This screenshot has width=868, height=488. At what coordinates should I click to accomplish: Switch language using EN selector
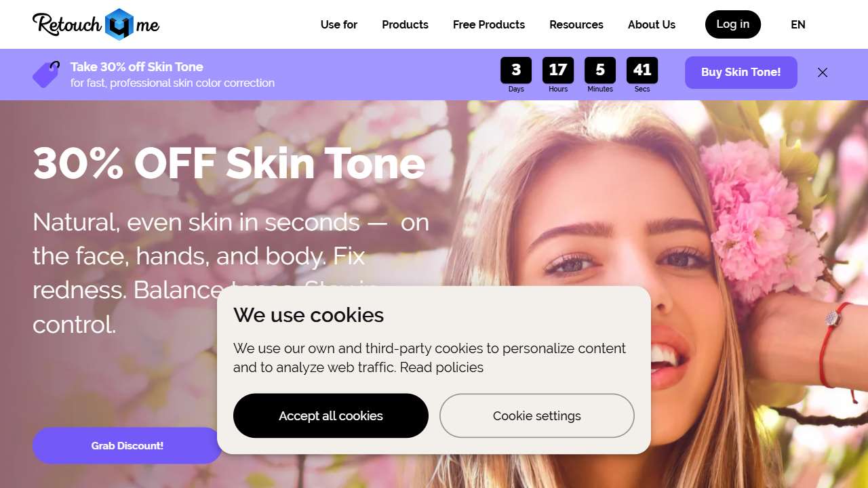pyautogui.click(x=798, y=24)
